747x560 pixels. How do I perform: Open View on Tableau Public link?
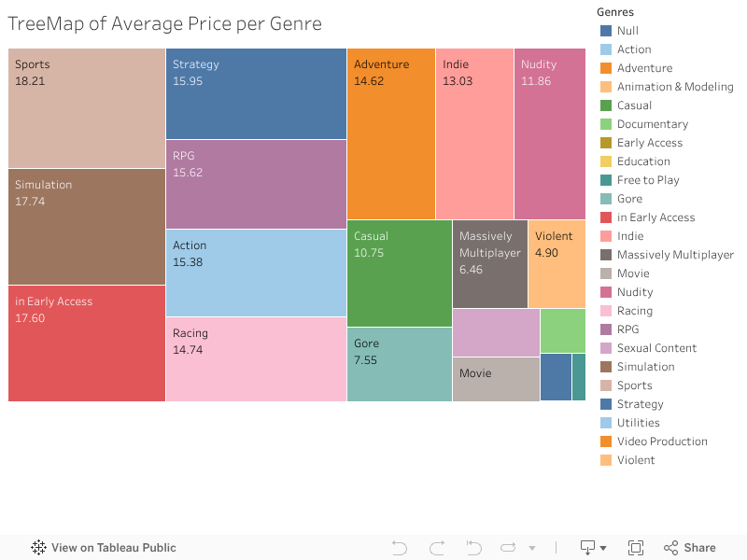coord(113,548)
